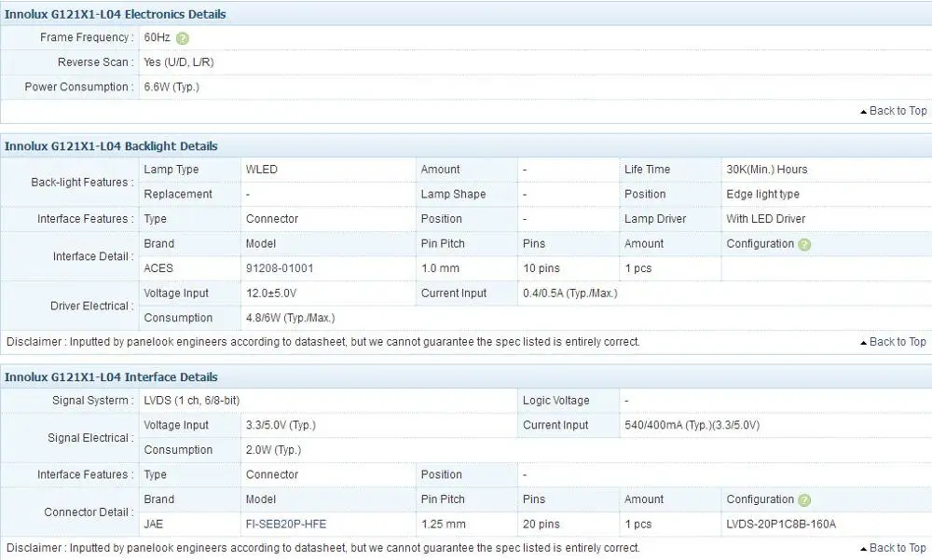
Task: Select the Innolux G121X1-L04 Backlight Details heading
Action: click(x=111, y=146)
